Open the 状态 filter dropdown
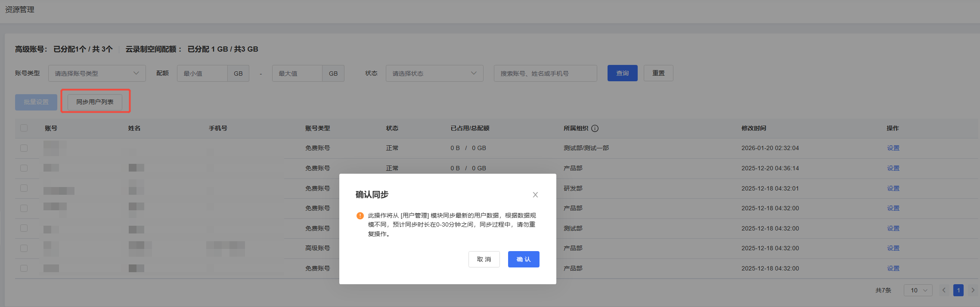The height and width of the screenshot is (307, 980). (x=434, y=74)
